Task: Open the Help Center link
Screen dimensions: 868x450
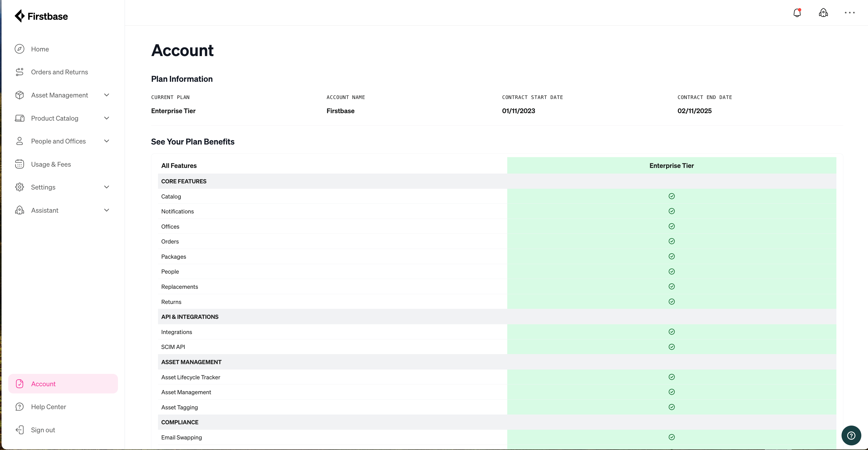Action: coord(49,407)
